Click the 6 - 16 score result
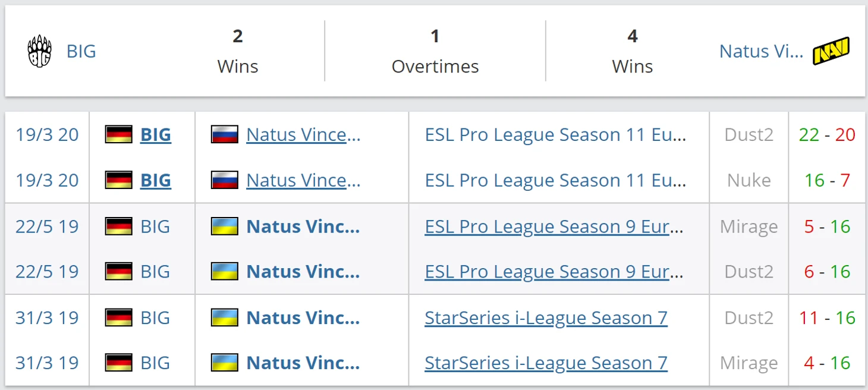 pyautogui.click(x=827, y=272)
